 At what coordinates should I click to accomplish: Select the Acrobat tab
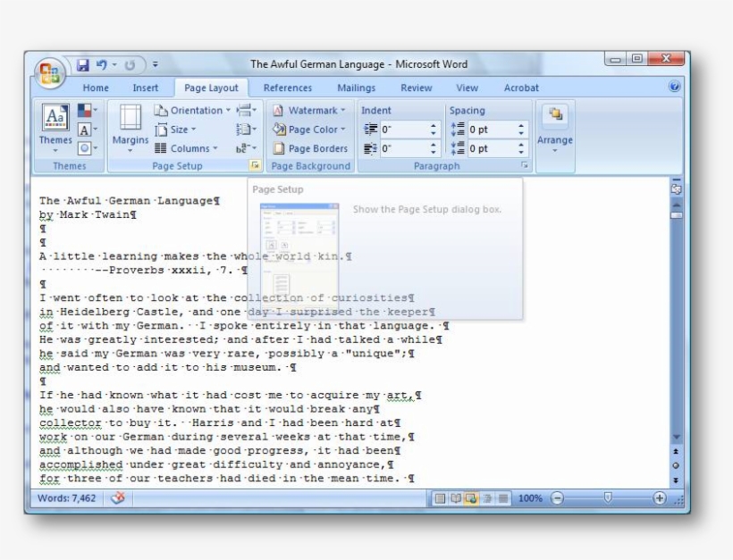point(521,88)
